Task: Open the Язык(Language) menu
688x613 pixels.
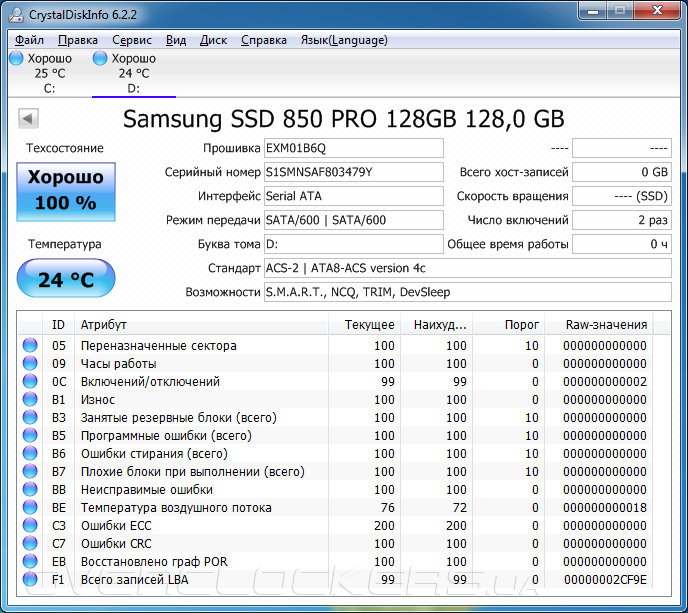Action: coord(344,40)
